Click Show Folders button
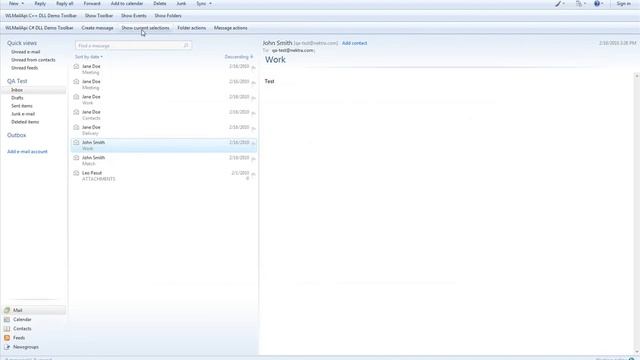 (x=168, y=16)
